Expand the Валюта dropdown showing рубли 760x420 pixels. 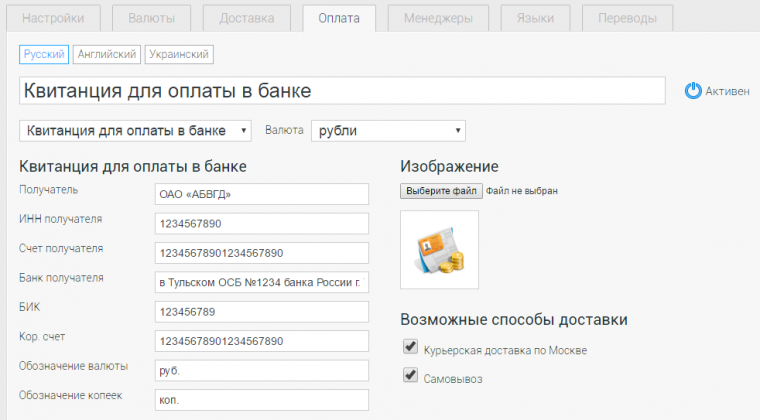388,131
